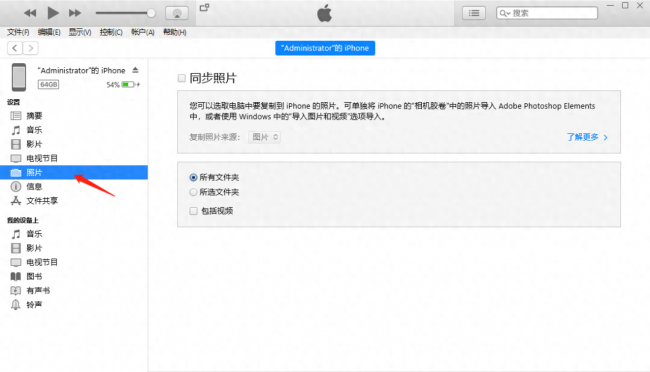Adjust the volume slider knob
This screenshot has width=650, height=372.
click(151, 13)
